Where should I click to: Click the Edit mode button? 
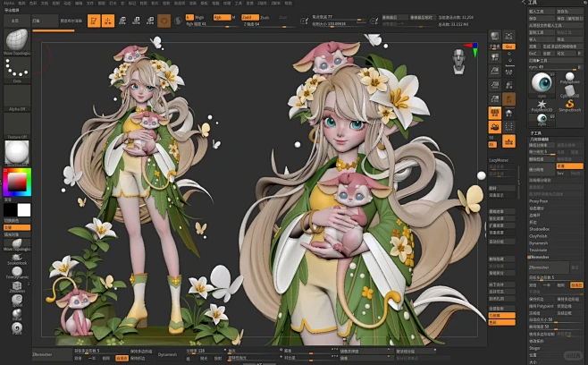point(94,19)
